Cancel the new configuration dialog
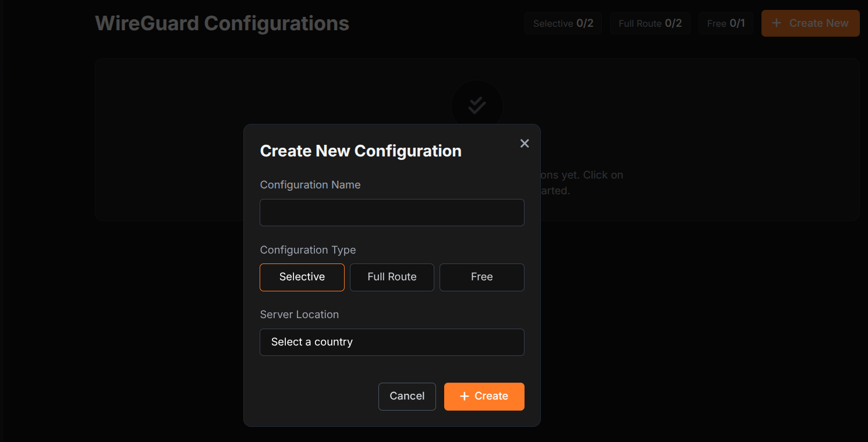Viewport: 868px width, 442px height. coord(407,396)
